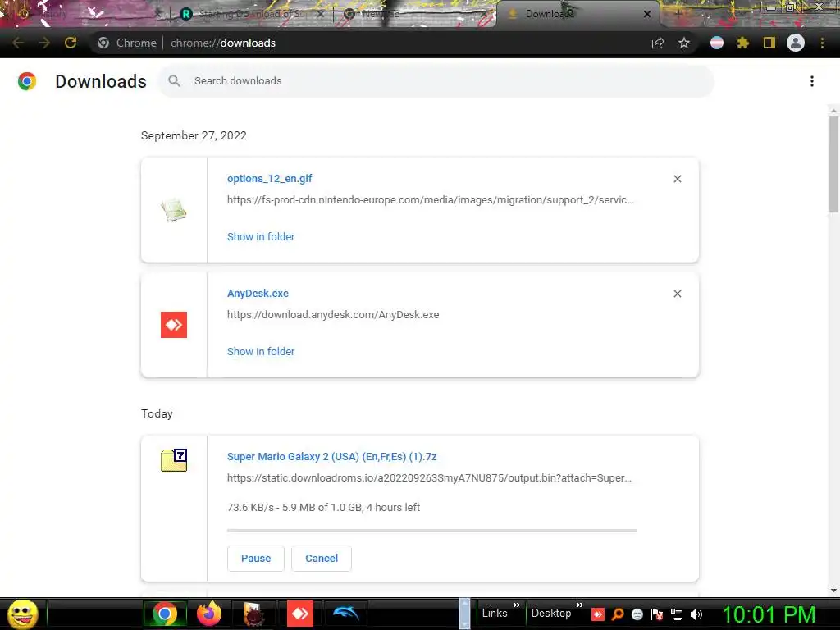Pause the Super Mario Galaxy 2 download
Screen dimensions: 840x630
coord(256,558)
